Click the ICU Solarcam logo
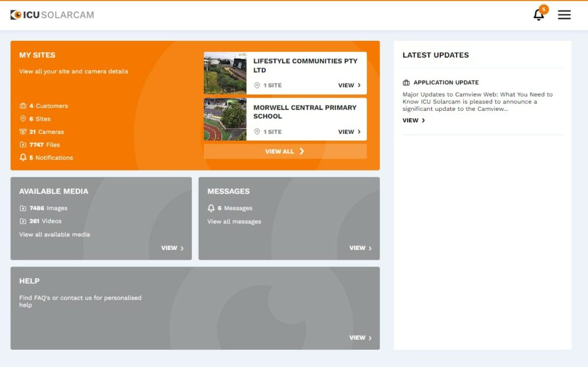 pyautogui.click(x=52, y=14)
